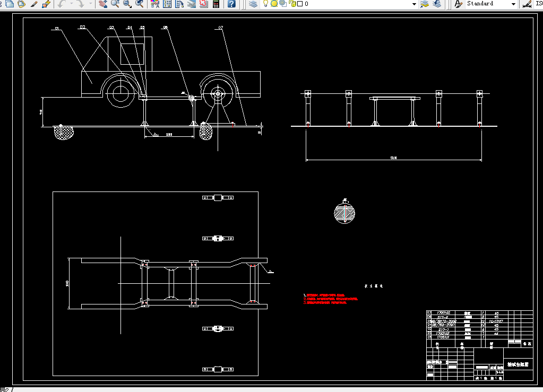543x392 pixels.
Task: Click the Copy to clipboard icon
Action: point(10,4)
